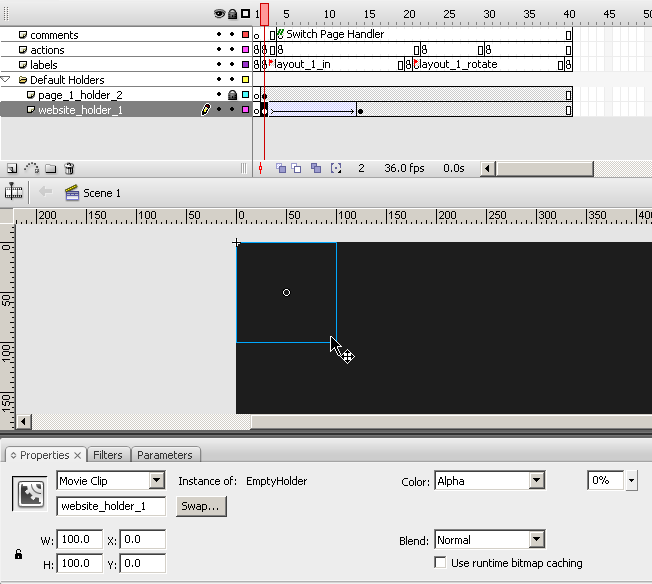This screenshot has width=652, height=584.
Task: Click the Onion Skin button
Action: 281,169
